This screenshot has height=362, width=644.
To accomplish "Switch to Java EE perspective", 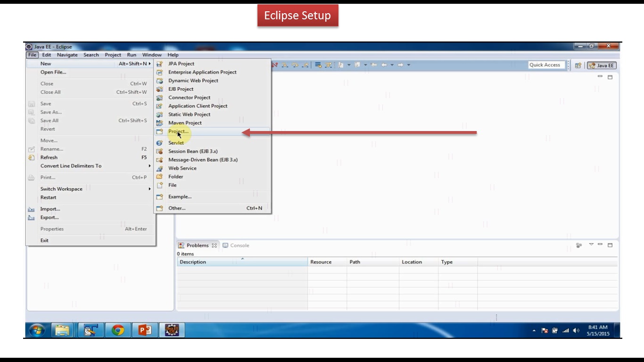I will (602, 66).
